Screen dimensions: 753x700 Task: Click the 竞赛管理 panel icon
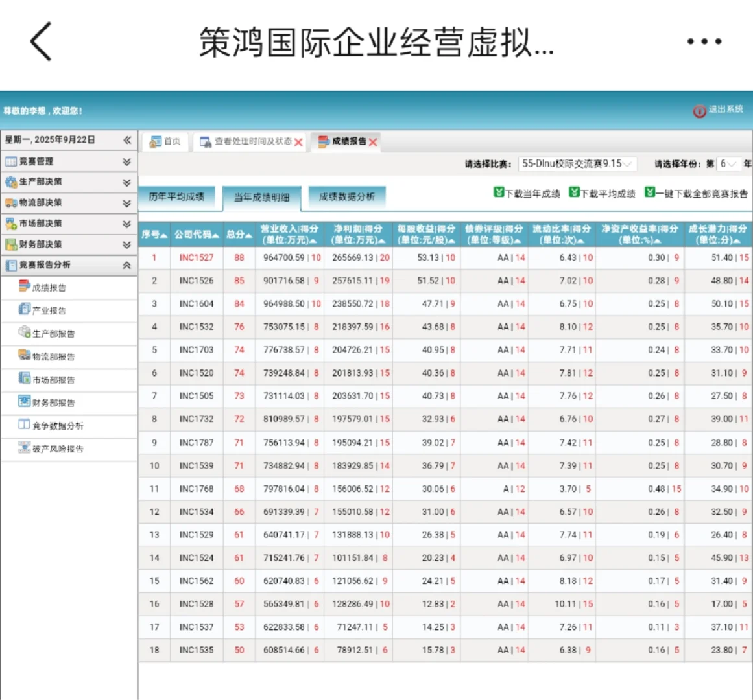[10, 161]
